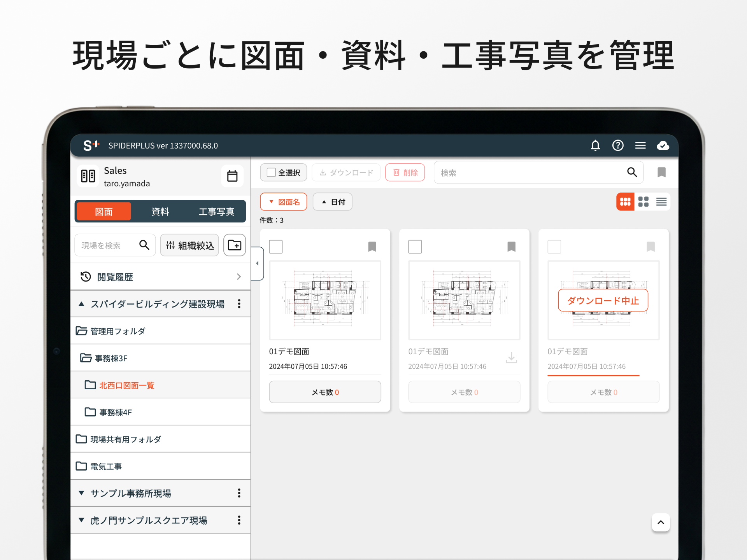The width and height of the screenshot is (747, 560).
Task: Sort by 図面名
Action: pyautogui.click(x=284, y=202)
